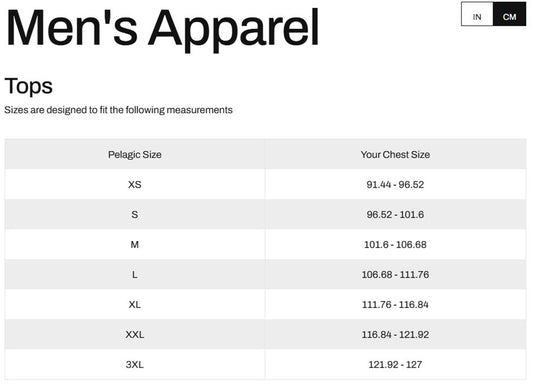Image resolution: width=533 pixels, height=386 pixels.
Task: Switch units to inches with IN toggle
Action: (477, 14)
